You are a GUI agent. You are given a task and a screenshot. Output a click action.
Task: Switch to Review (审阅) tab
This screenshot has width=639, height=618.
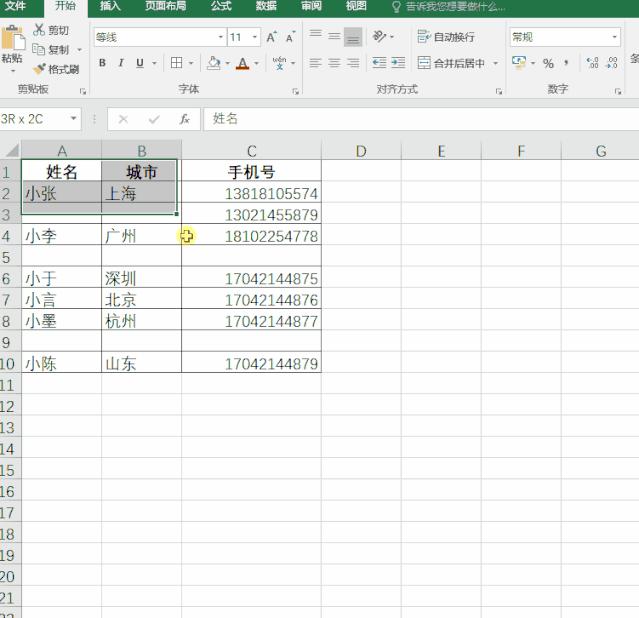pyautogui.click(x=311, y=6)
